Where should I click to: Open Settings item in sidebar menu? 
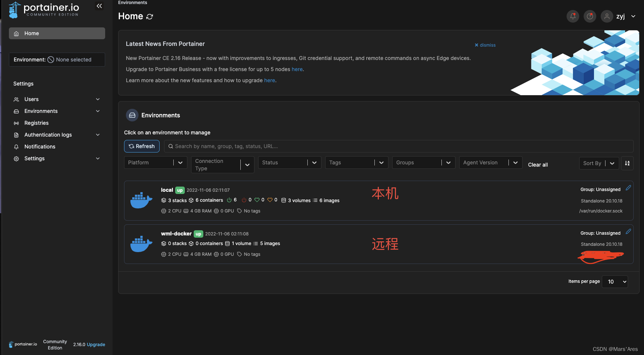57,158
